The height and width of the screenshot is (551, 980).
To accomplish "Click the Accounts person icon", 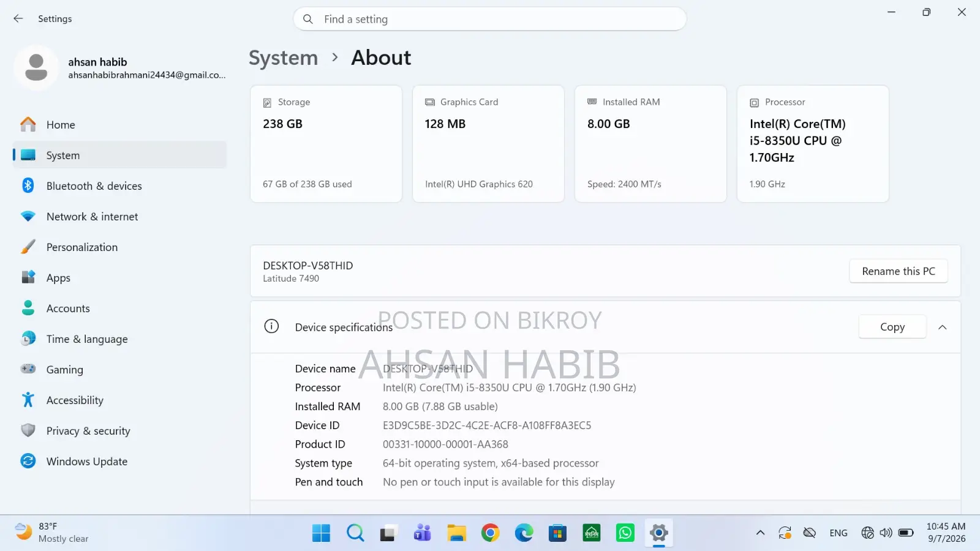I will point(28,308).
